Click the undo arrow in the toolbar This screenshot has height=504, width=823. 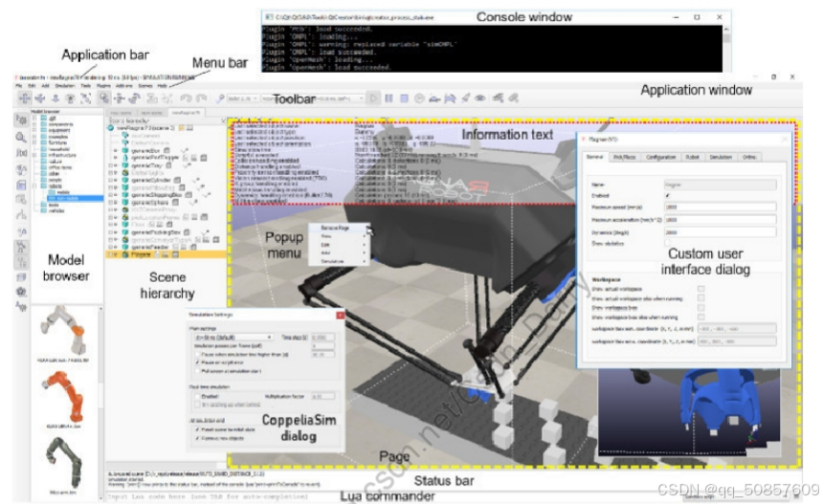(x=186, y=99)
